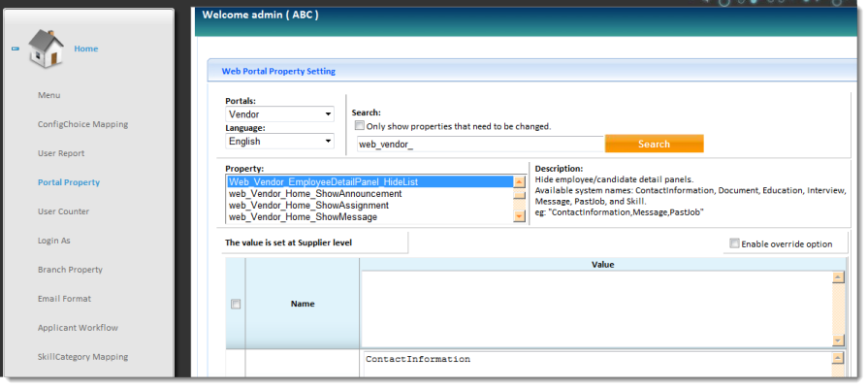Open the Menu item in the sidebar
The image size is (868, 388).
[49, 95]
